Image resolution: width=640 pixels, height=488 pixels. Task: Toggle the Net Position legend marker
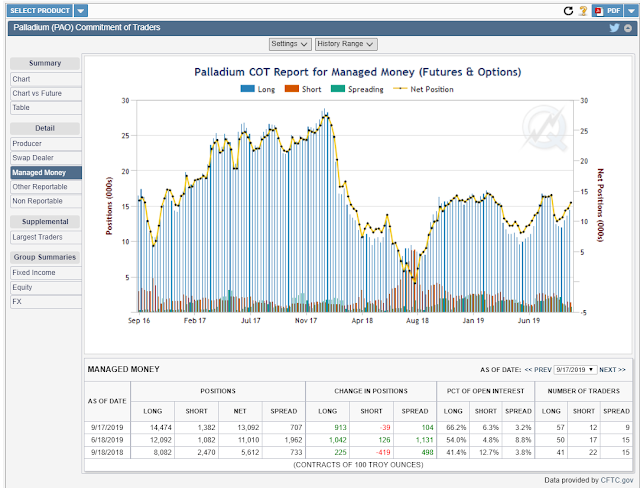400,89
